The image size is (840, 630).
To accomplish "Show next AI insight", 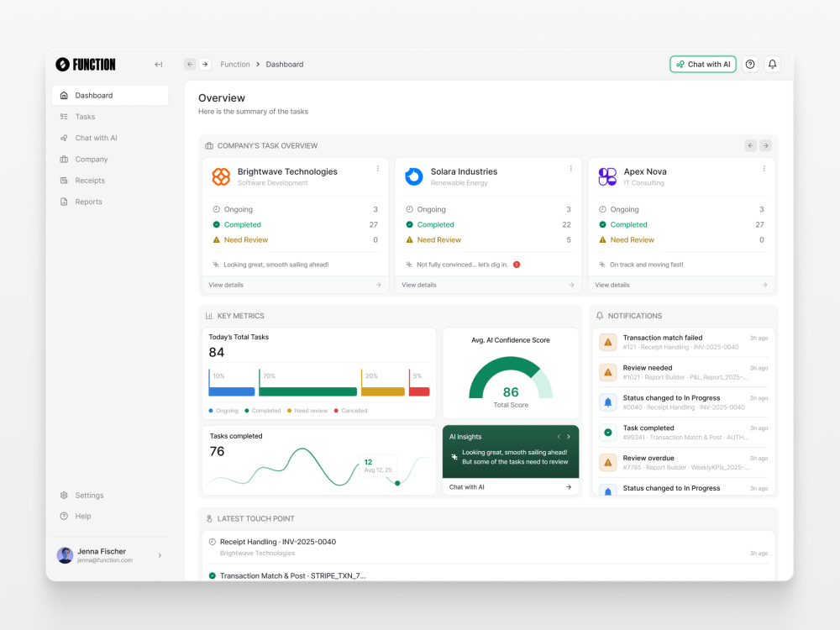I will point(569,437).
